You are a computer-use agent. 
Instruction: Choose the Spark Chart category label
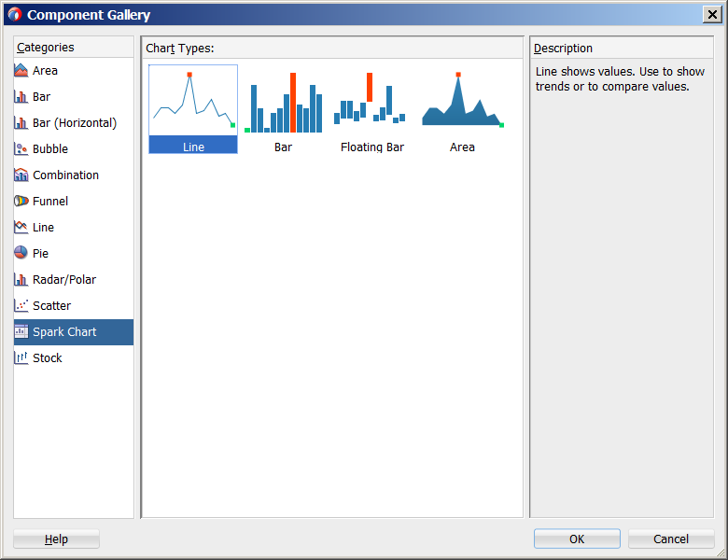64,332
